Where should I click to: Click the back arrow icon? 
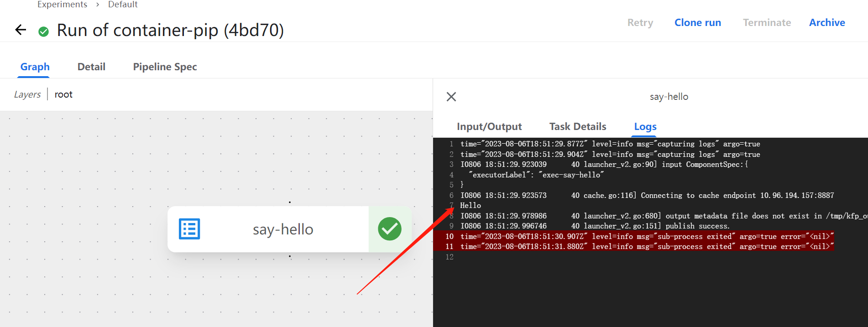coord(21,30)
